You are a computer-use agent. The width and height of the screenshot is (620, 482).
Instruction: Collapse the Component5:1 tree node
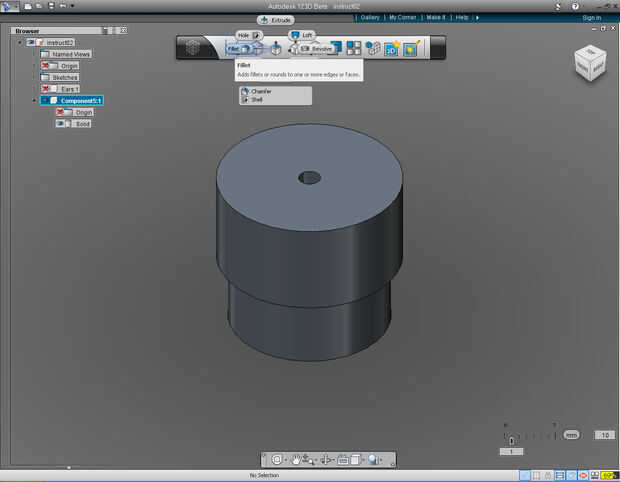click(35, 100)
